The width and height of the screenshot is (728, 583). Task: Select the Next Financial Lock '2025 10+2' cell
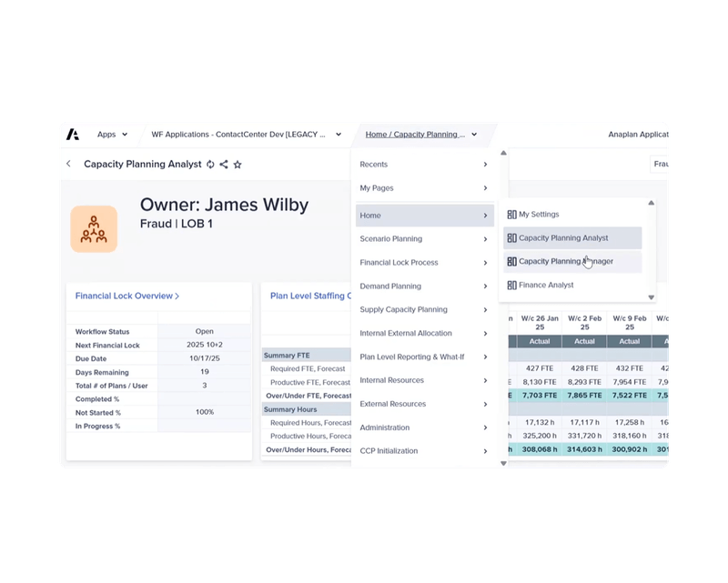[x=204, y=345]
